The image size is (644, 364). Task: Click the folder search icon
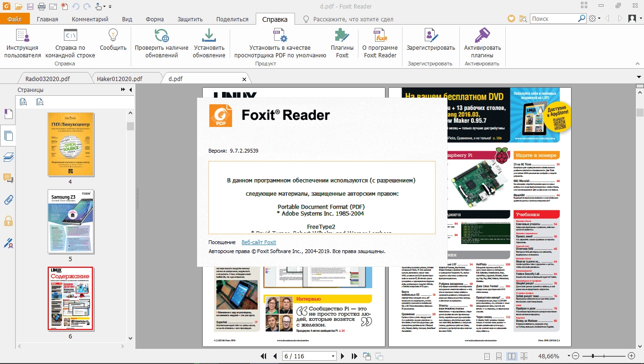pos(523,18)
